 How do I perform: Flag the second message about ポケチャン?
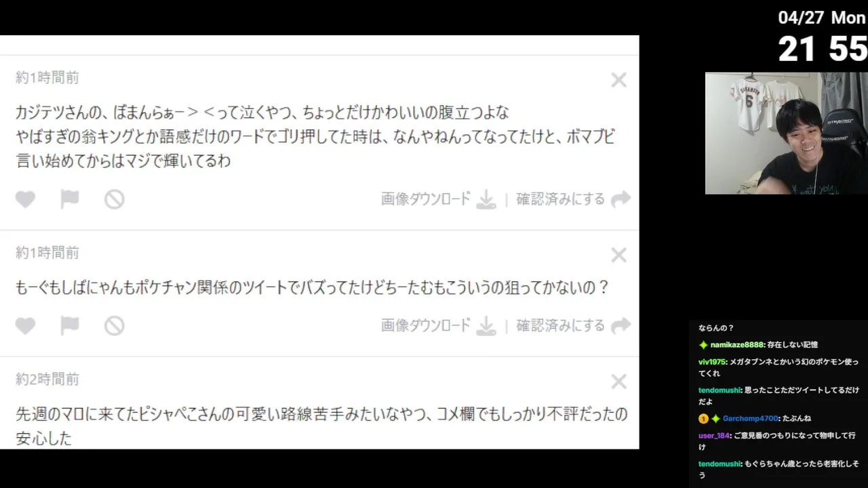tap(70, 326)
